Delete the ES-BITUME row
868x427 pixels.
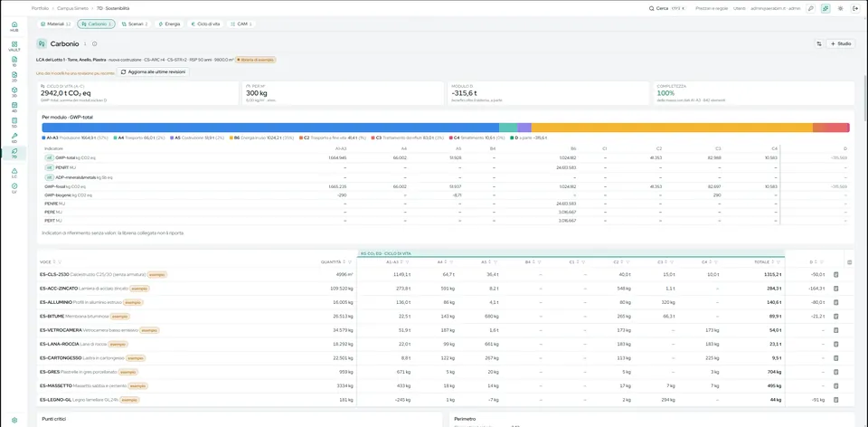point(835,317)
